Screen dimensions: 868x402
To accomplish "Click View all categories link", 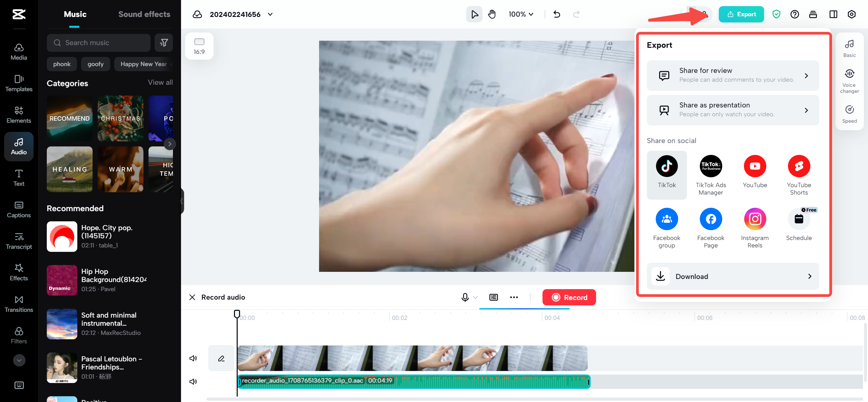I will [x=160, y=82].
